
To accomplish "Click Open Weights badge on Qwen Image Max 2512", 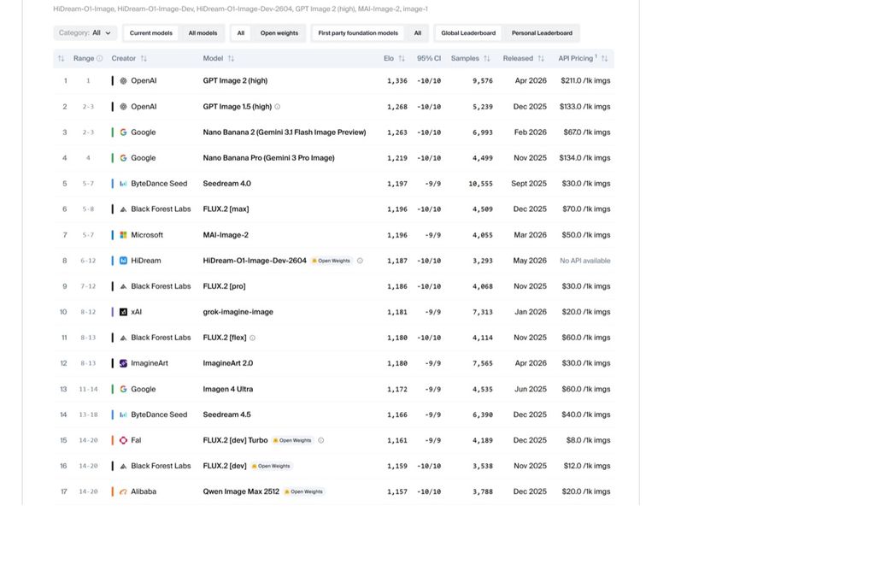I will coord(303,491).
